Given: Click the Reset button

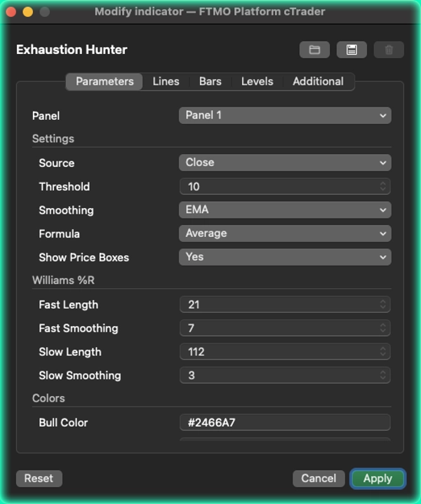Looking at the screenshot, I should tap(39, 479).
